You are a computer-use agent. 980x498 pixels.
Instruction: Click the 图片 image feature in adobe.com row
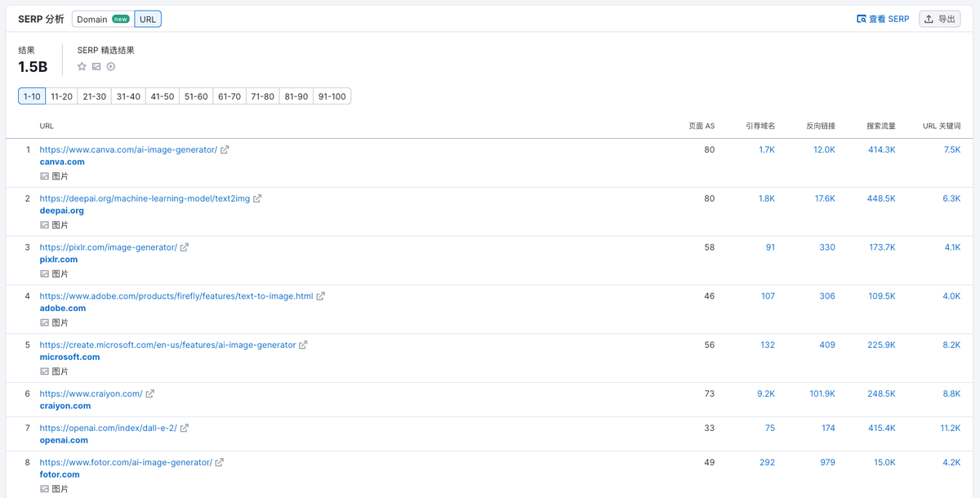coord(54,322)
